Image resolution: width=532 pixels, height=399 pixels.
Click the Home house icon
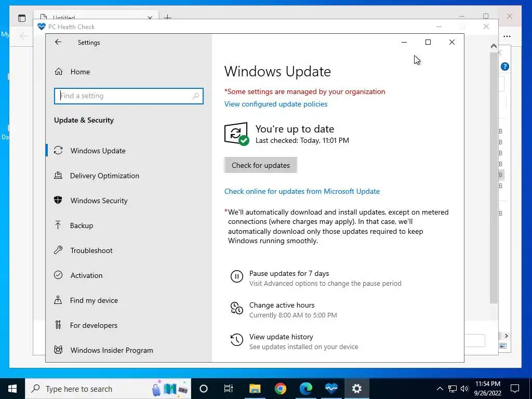[59, 72]
